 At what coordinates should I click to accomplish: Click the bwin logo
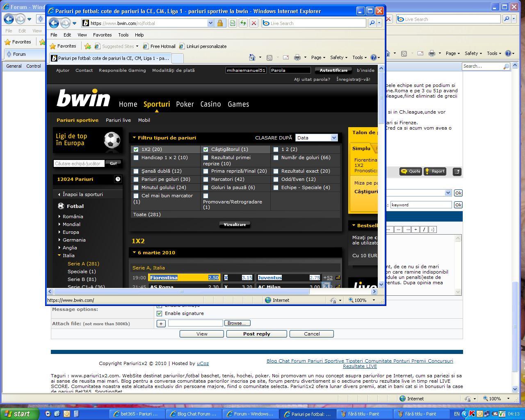(x=84, y=98)
